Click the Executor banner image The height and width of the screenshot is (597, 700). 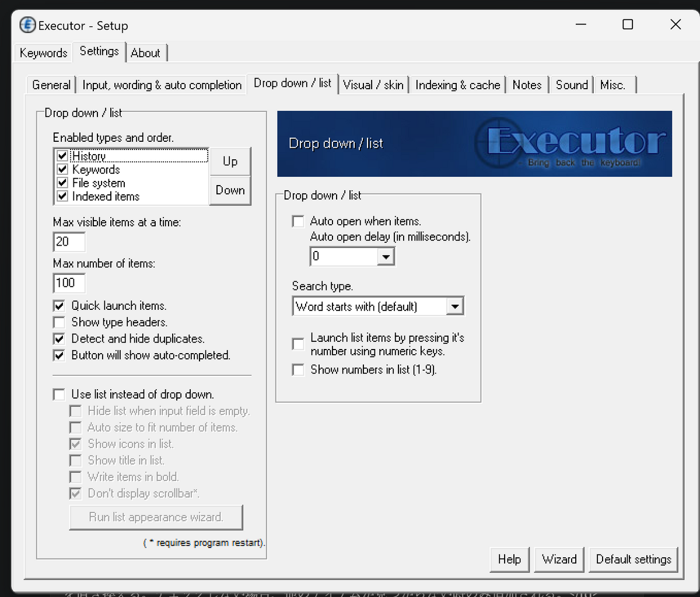[474, 144]
